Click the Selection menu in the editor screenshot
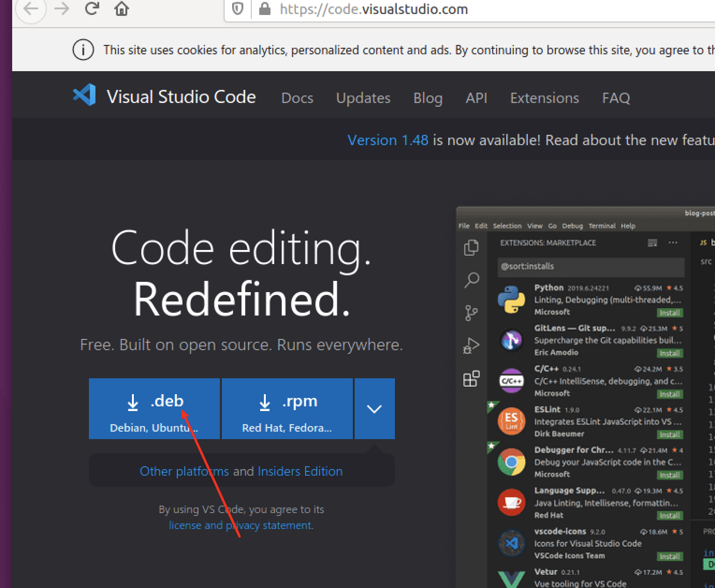The height and width of the screenshot is (588, 715). [x=507, y=226]
